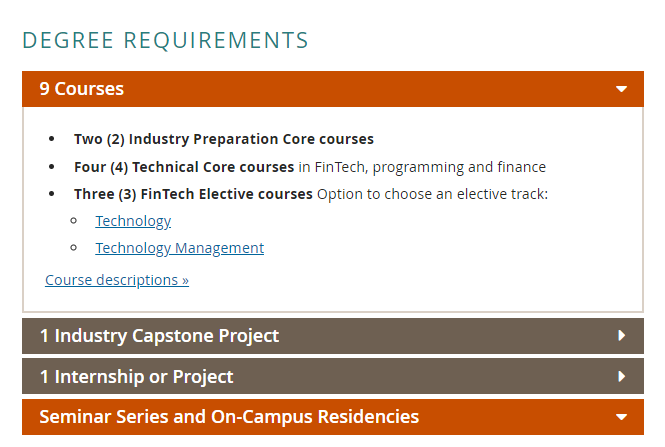Click the bullet before FinTech Elective item
The image size is (665, 447).
pyautogui.click(x=52, y=194)
